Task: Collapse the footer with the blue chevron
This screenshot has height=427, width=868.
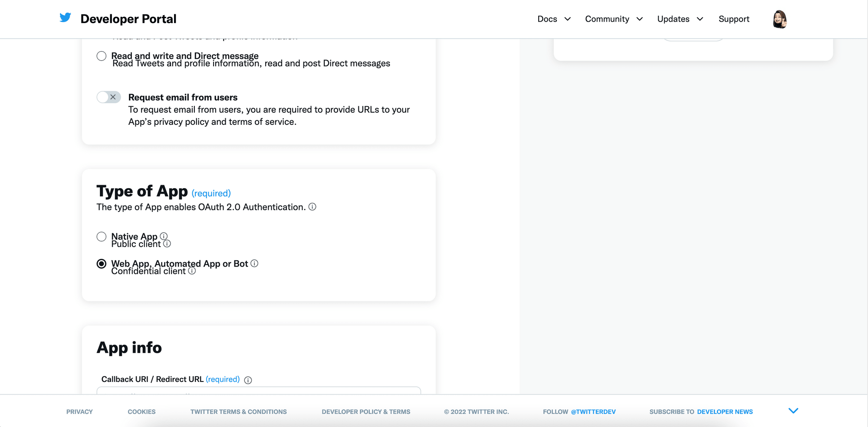Action: 793,411
